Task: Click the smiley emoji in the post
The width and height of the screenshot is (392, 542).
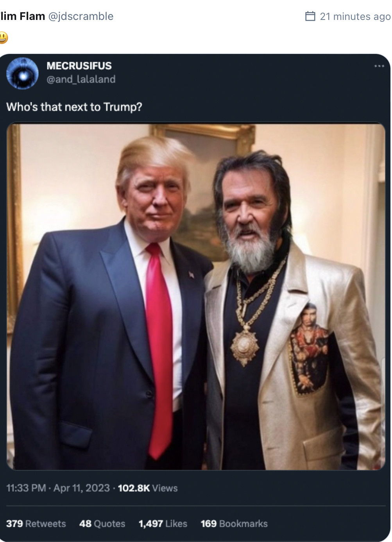Action: tap(3, 38)
